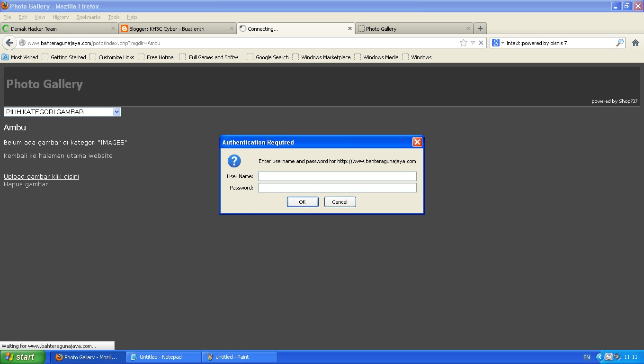
Task: Expand the PILIH KATEGORI GAMBAR dropdown
Action: [x=116, y=111]
